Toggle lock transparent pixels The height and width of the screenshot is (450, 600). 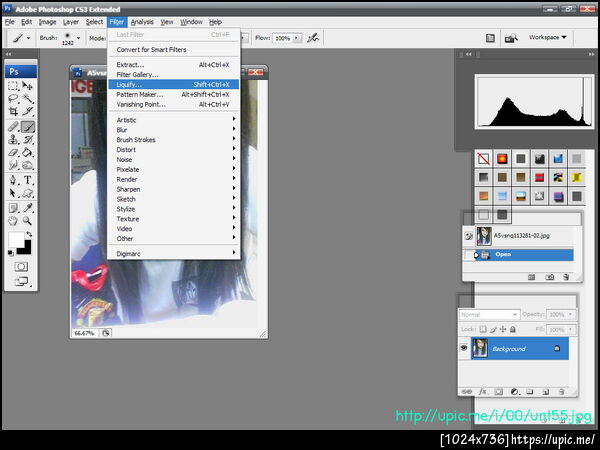click(x=483, y=329)
